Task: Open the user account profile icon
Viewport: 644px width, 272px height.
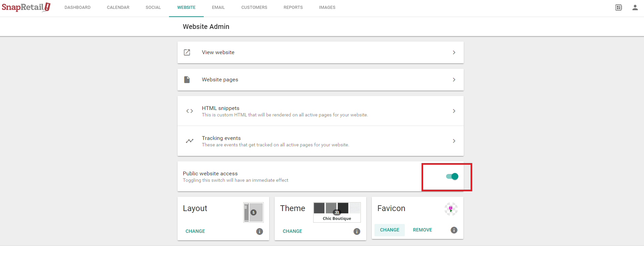Action: click(x=635, y=7)
